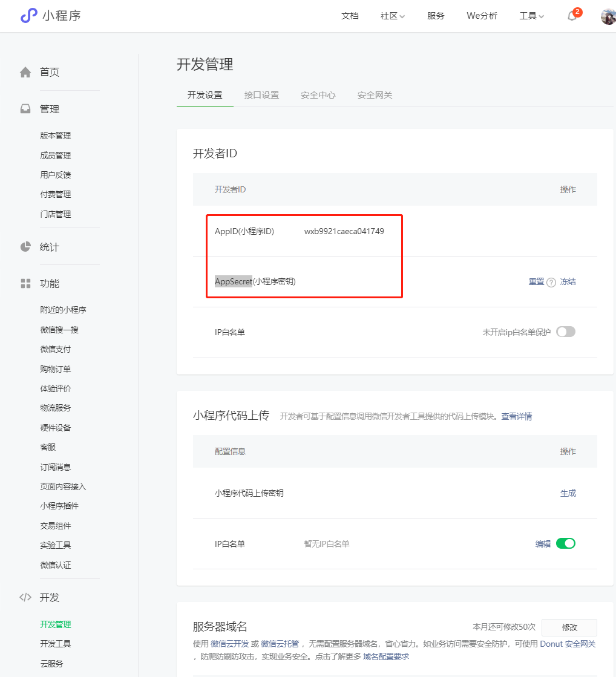Screen dimensions: 616x677
Task: Click 重置 link for AppSecret
Action: (x=537, y=281)
